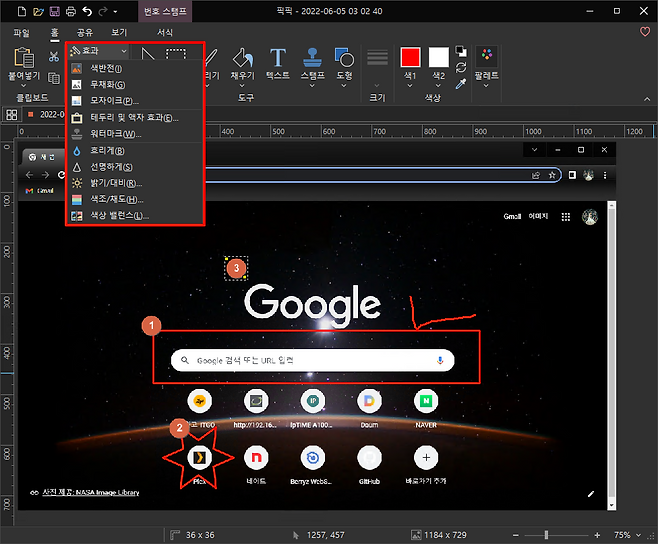The height and width of the screenshot is (544, 658).
Task: Click the red 색1 color swatch
Action: (410, 57)
